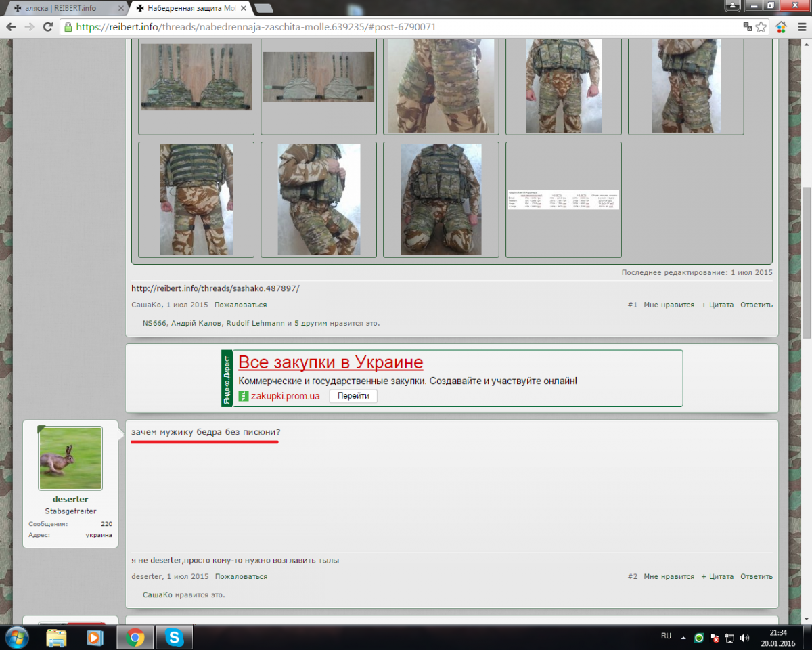Open the 'Все закупки в Украине' ad headline
This screenshot has height=650, width=812.
tap(331, 362)
